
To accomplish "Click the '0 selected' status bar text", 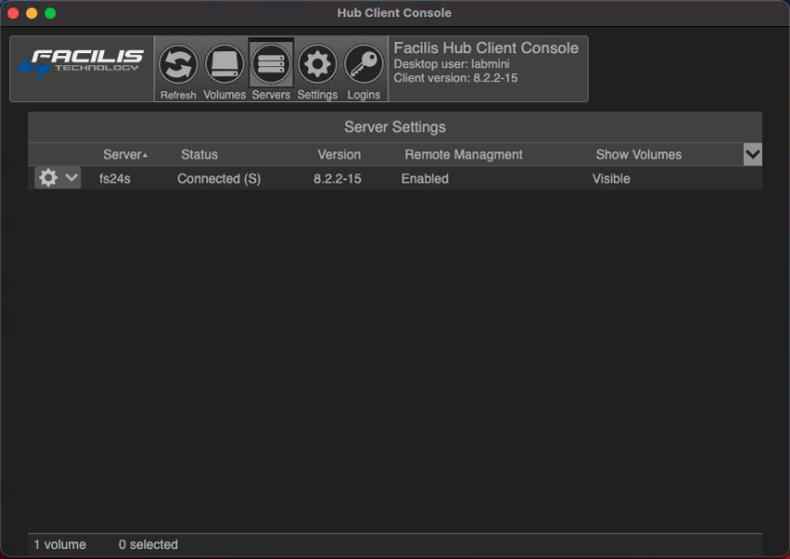I will coord(148,544).
